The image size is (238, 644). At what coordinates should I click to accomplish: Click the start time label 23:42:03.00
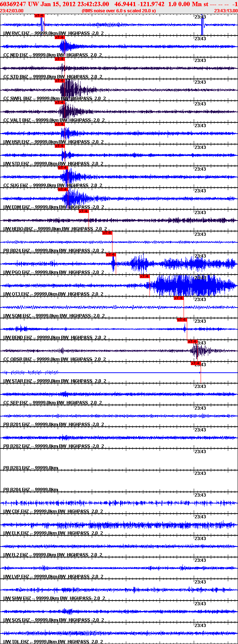click(x=12, y=11)
